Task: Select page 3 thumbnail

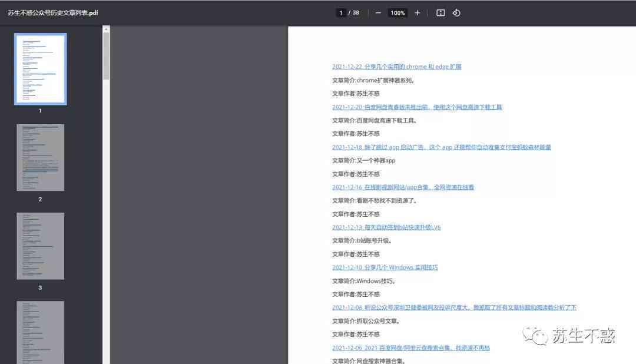Action: click(40, 246)
